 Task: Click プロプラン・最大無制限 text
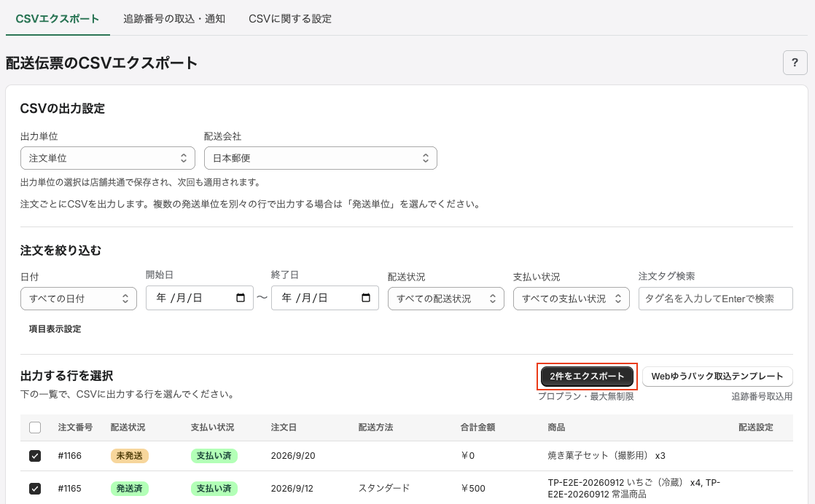(586, 396)
